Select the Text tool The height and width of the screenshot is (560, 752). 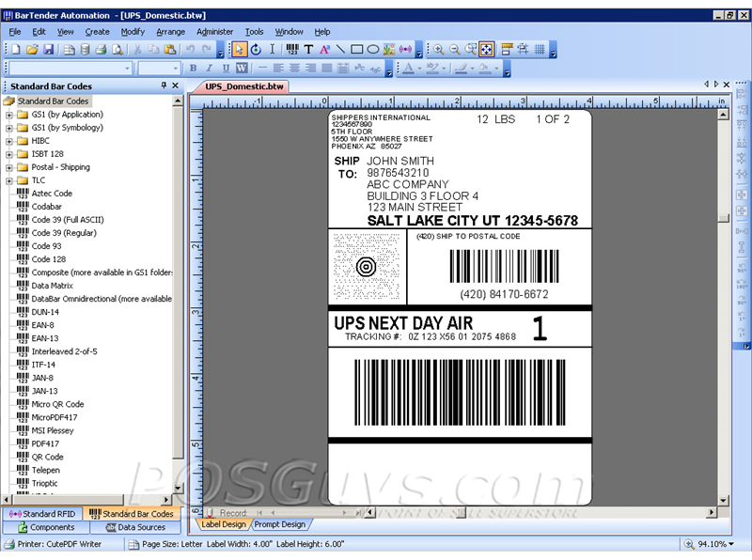(x=307, y=48)
